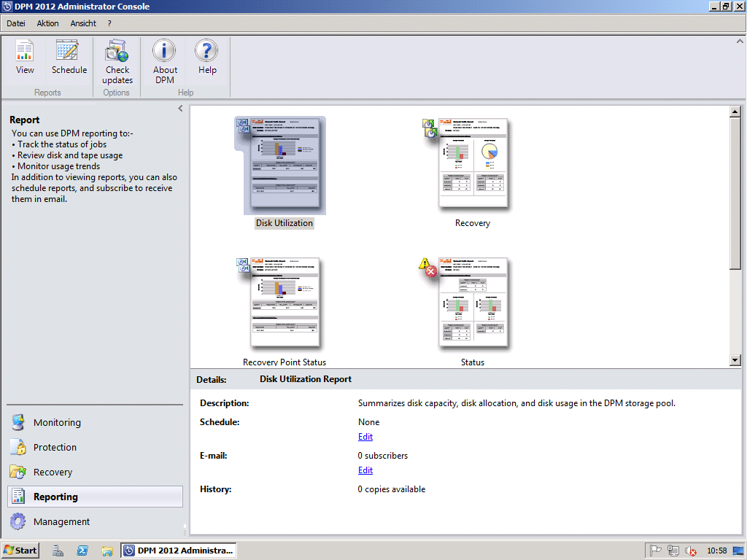Click the Schedule report icon

point(69,57)
